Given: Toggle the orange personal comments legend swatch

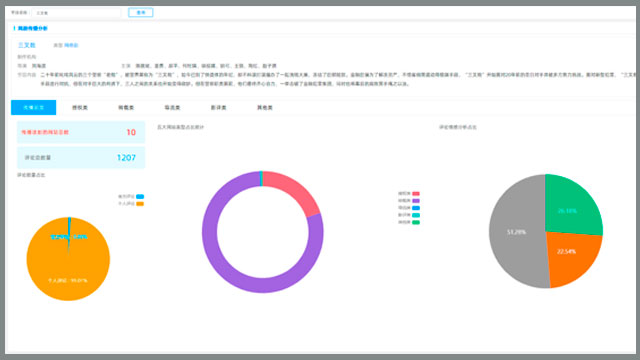Looking at the screenshot, I should coord(140,204).
